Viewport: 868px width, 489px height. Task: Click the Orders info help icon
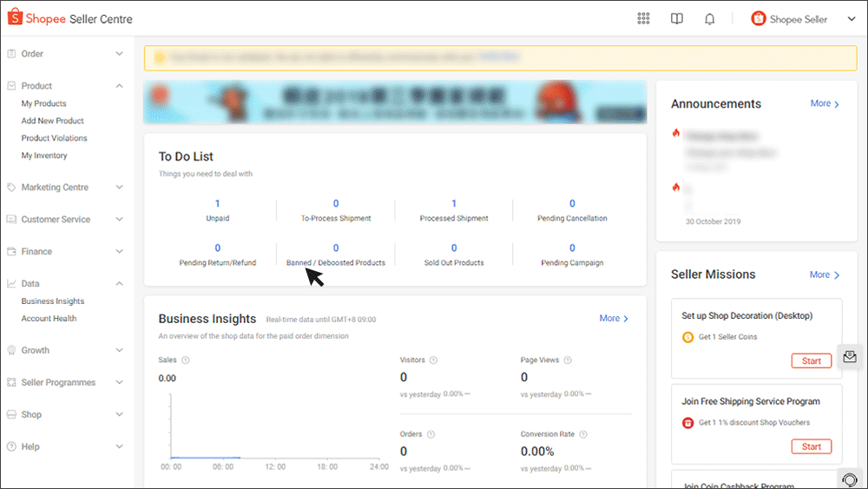click(431, 434)
